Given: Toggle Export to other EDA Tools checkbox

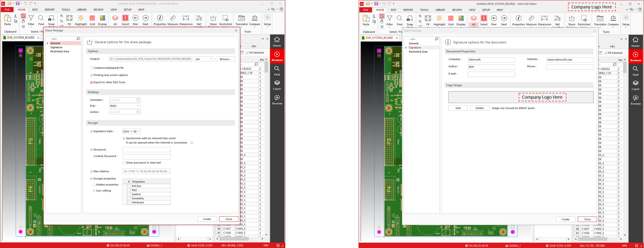Looking at the screenshot, I should 91,82.
